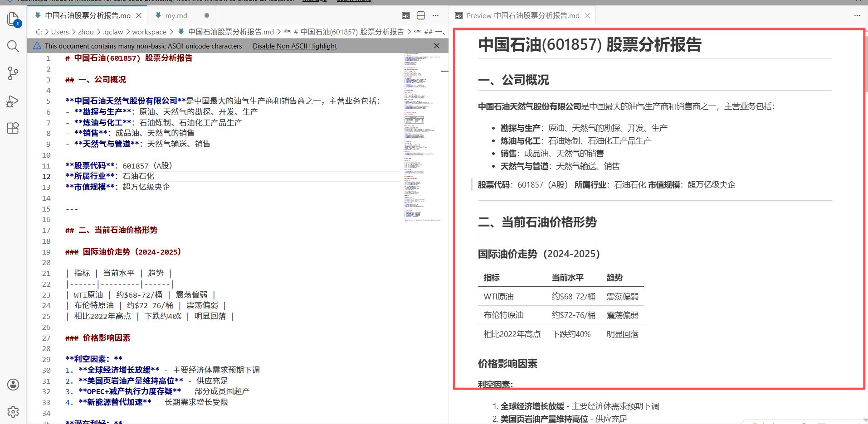Click the '二、当前石油价格形势' heading in the preview
Viewport: 868px width, 424px height.
pyautogui.click(x=537, y=222)
